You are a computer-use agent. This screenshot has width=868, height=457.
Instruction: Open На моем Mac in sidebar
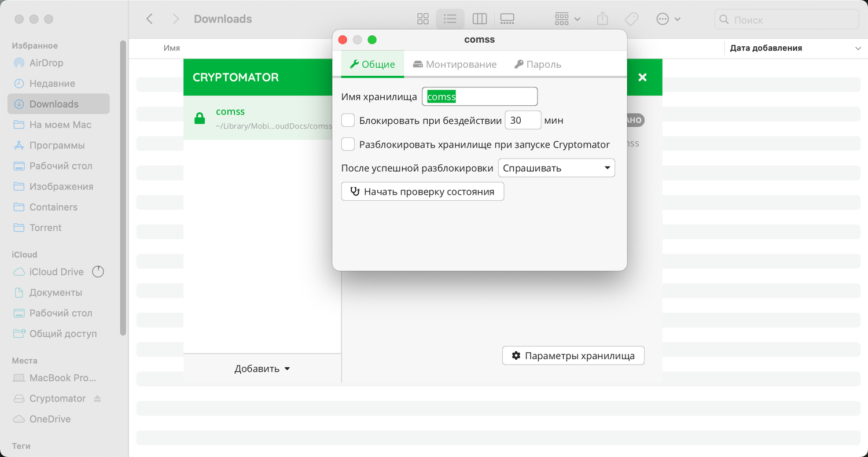click(58, 125)
